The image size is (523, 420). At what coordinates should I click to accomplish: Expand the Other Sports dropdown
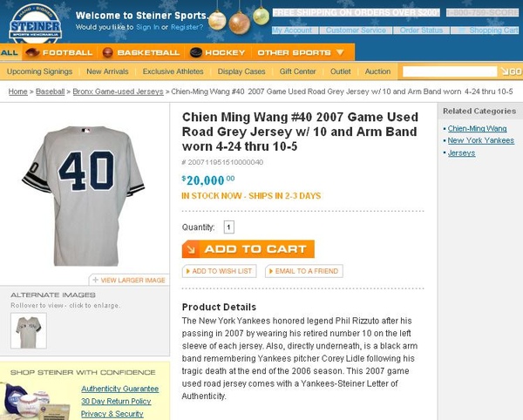click(300, 52)
